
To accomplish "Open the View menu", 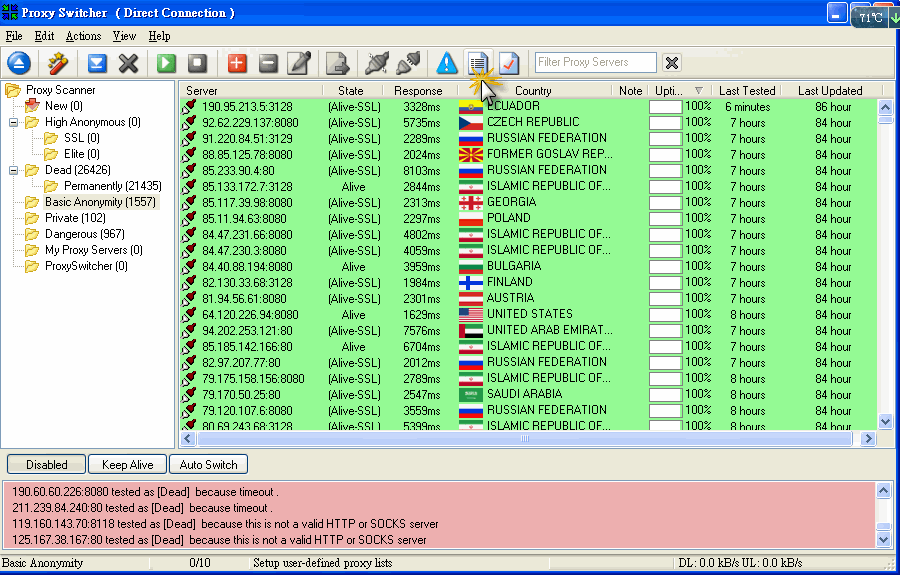I will [124, 36].
